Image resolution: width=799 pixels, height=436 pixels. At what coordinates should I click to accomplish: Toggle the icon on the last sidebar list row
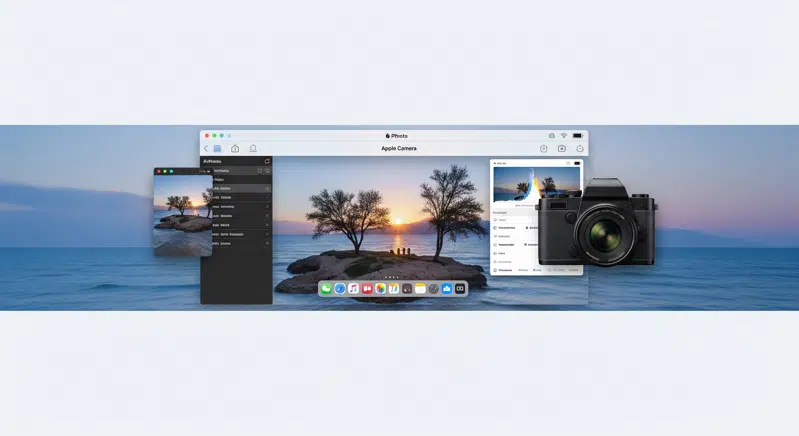point(267,243)
